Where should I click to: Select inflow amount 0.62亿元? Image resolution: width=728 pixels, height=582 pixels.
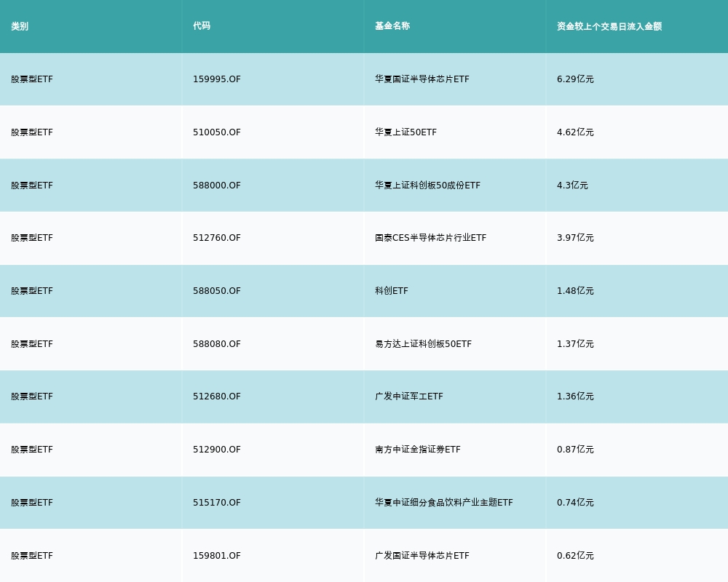pyautogui.click(x=575, y=556)
